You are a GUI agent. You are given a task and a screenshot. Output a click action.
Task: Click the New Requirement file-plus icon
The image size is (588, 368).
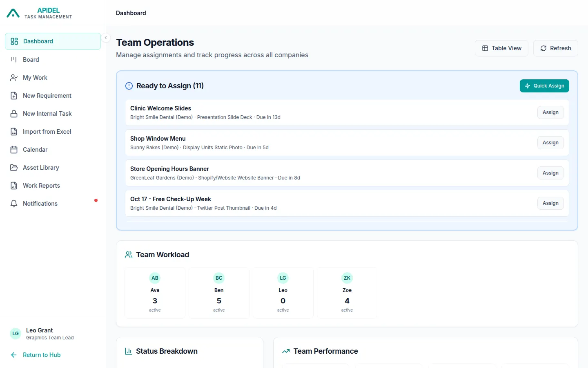point(14,96)
